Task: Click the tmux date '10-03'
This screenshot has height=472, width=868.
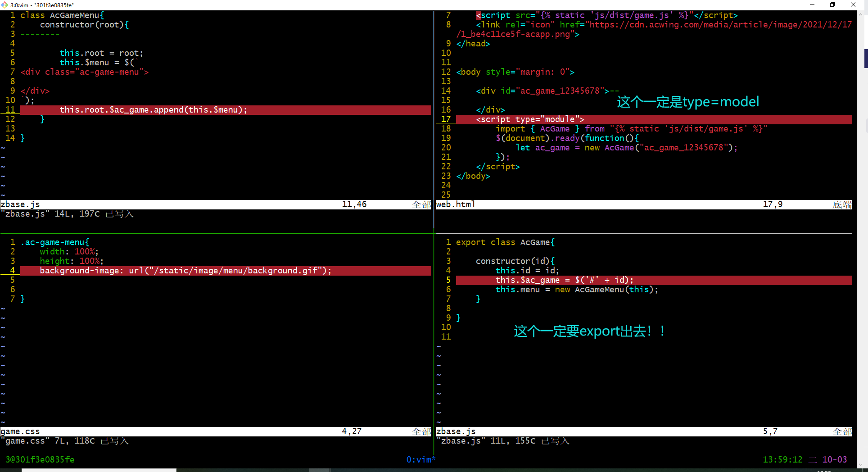Action: coord(835,459)
